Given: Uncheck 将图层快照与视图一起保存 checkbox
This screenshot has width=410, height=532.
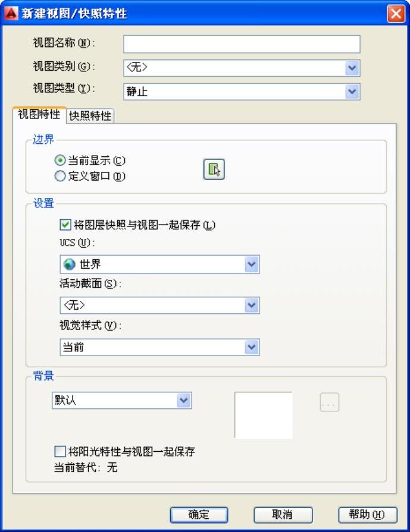Looking at the screenshot, I should pos(65,225).
